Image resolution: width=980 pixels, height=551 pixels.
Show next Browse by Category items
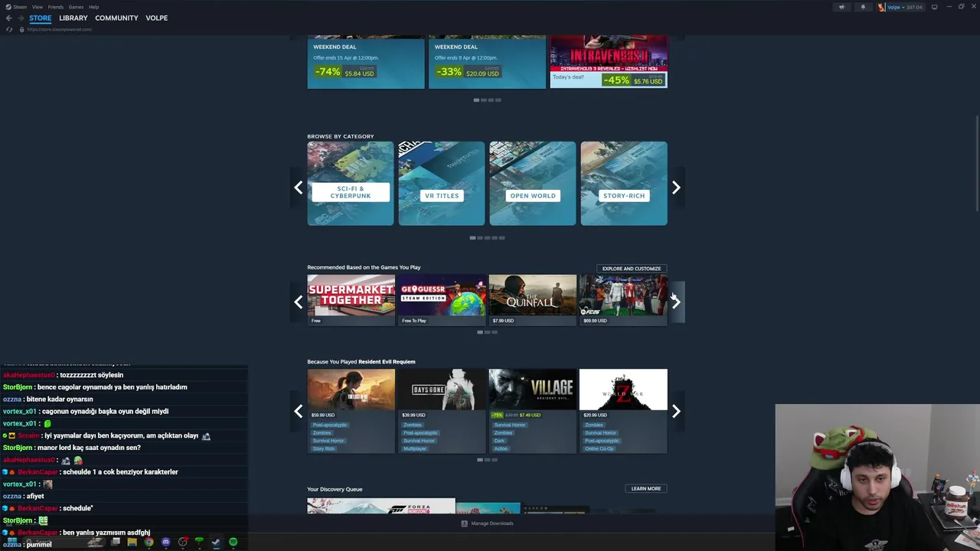tap(676, 187)
